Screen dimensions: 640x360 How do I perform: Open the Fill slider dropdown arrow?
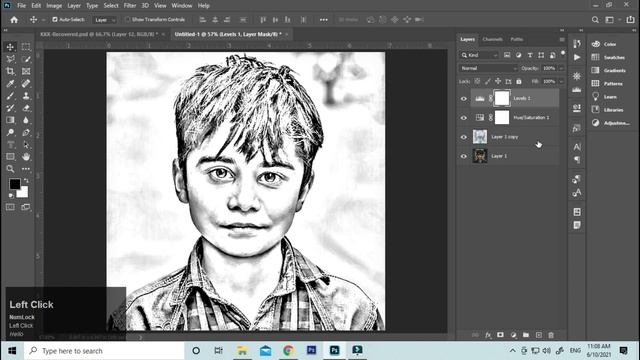[x=562, y=81]
